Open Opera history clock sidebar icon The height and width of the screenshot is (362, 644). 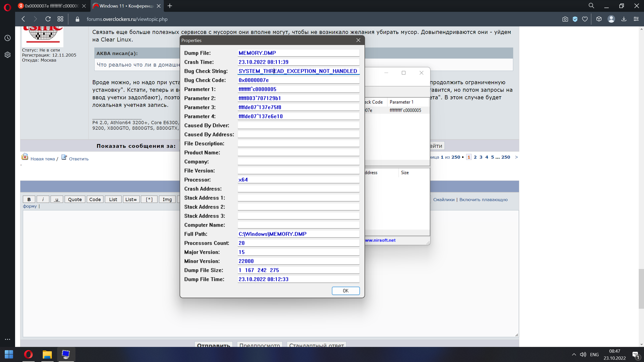(8, 38)
